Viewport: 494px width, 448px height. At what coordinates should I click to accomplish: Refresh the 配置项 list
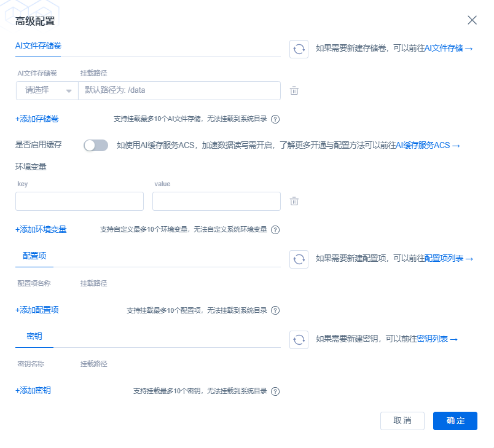299,259
